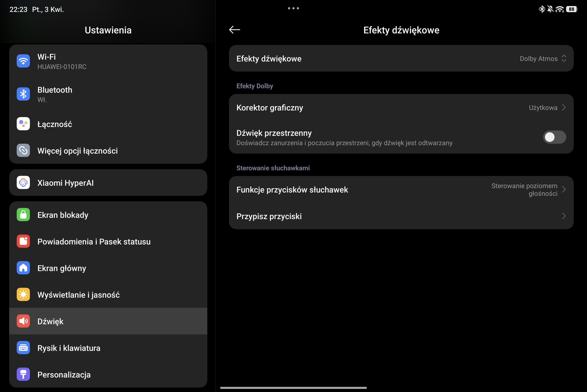Screen dimensions: 587x392
Task: Tap the Bluetooth icon in sidebar
Action: (x=23, y=94)
